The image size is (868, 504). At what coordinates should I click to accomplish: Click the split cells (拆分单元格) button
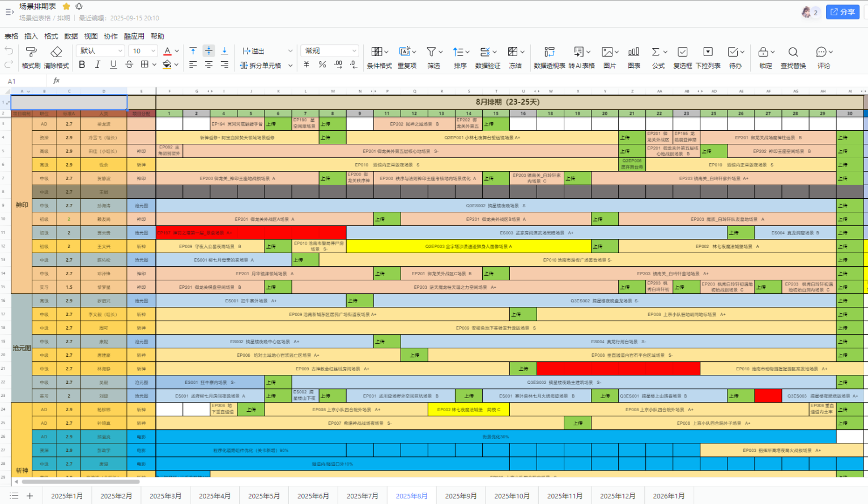[261, 65]
